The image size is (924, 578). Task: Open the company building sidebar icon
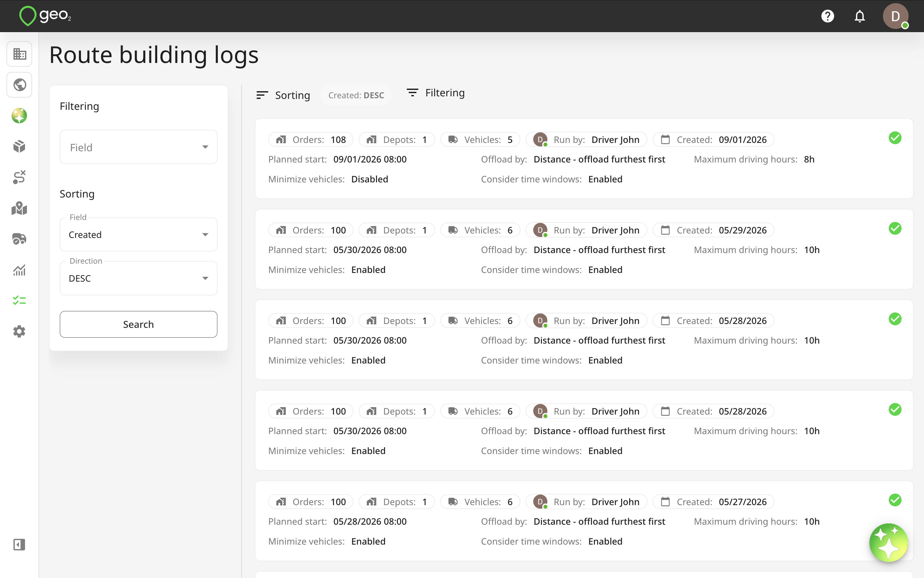point(20,54)
